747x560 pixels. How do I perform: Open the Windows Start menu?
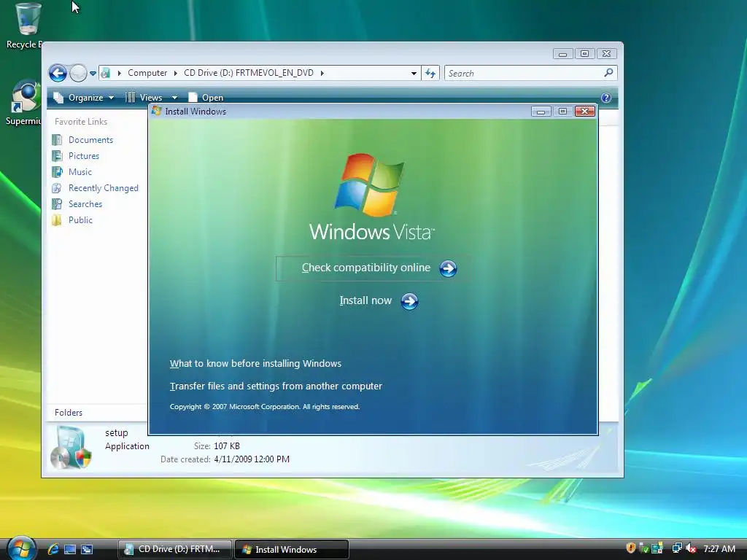(21, 548)
